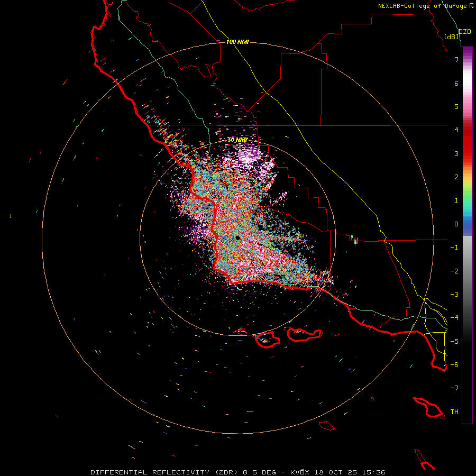Click the TH label on the color scale
Screen dimensions: 476x476
pos(454,412)
